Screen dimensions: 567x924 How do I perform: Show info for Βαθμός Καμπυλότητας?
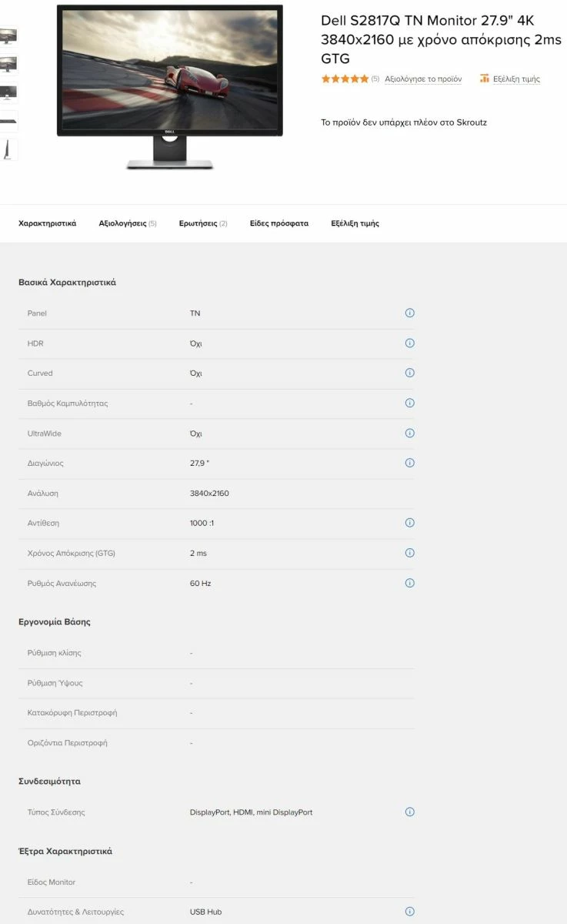coord(409,403)
